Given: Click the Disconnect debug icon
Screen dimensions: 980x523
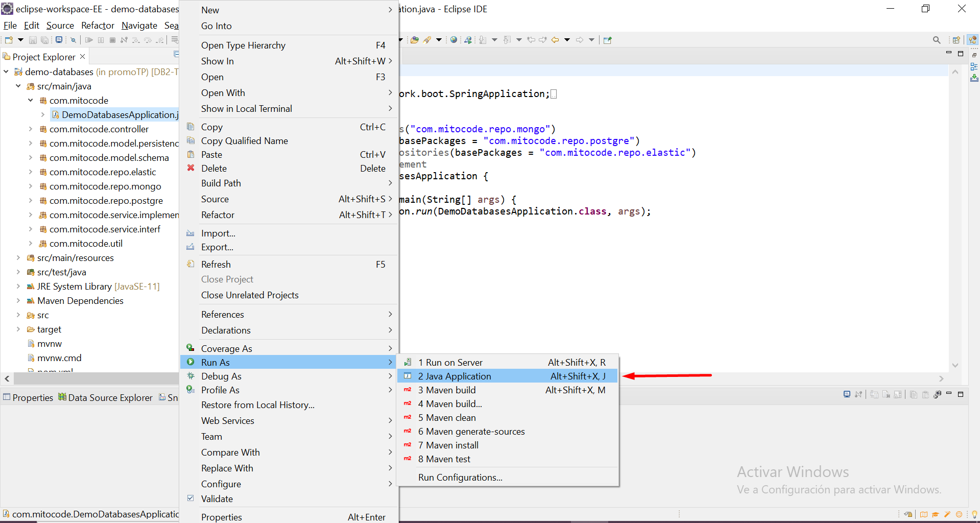Looking at the screenshot, I should click(124, 40).
